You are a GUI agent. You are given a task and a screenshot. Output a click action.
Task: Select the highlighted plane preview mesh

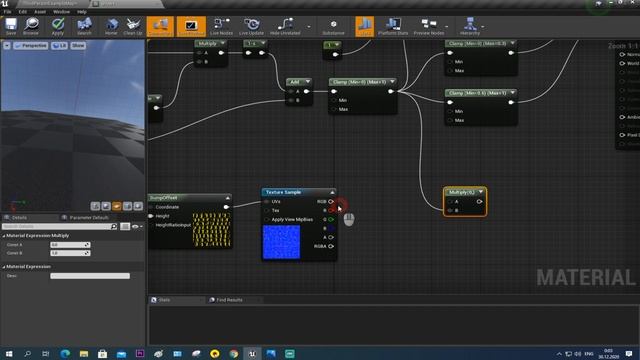[117, 206]
